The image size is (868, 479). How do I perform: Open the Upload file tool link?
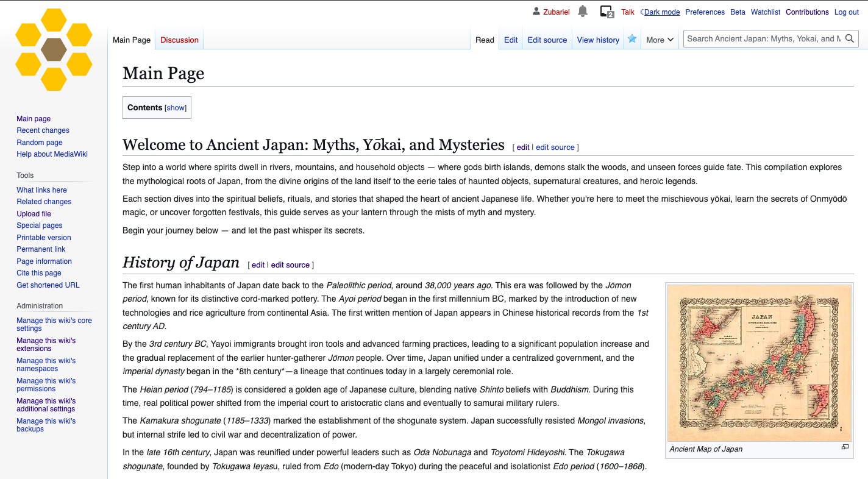click(34, 214)
